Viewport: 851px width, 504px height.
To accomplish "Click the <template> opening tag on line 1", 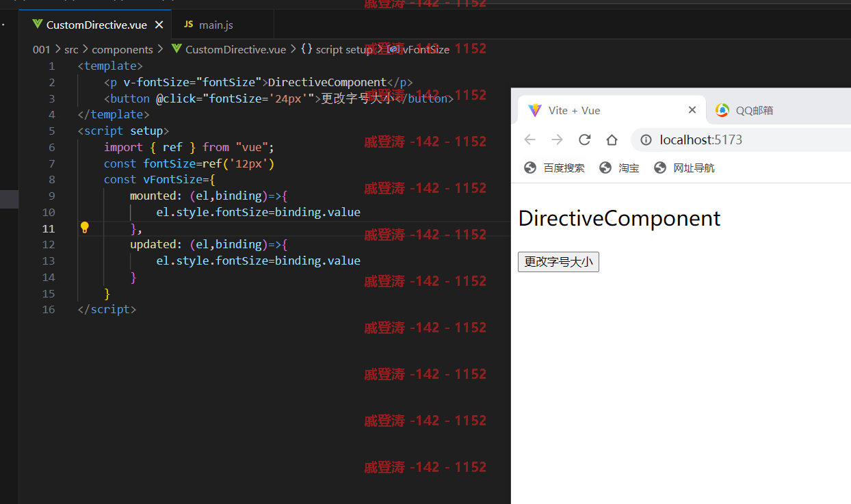I will point(110,66).
